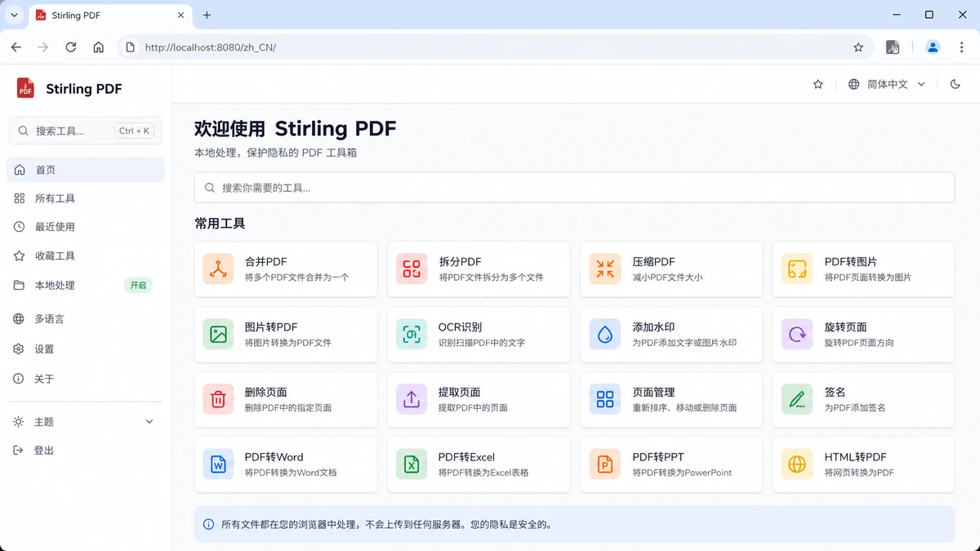Open the PDF转PPT presentation icon

tap(605, 464)
